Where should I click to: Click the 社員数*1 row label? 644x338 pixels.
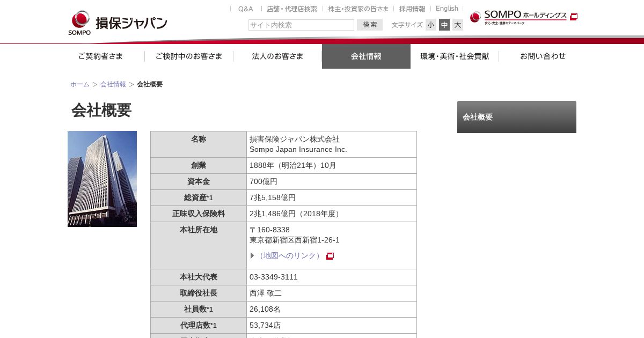point(199,309)
